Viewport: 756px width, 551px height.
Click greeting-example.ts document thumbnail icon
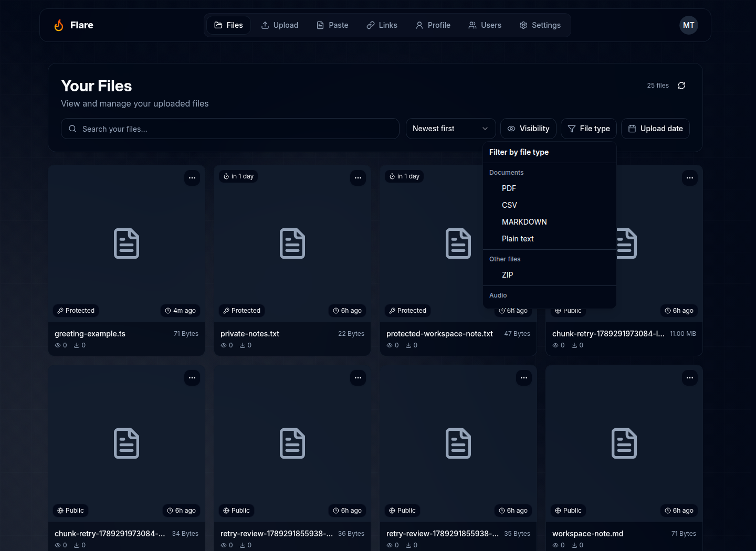click(x=127, y=243)
